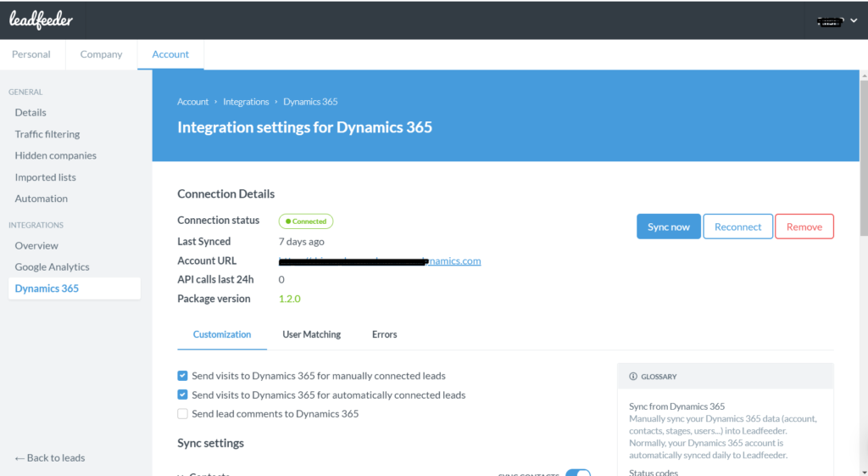This screenshot has height=476, width=868.
Task: Remove the Dynamics 365 integration
Action: coord(804,227)
